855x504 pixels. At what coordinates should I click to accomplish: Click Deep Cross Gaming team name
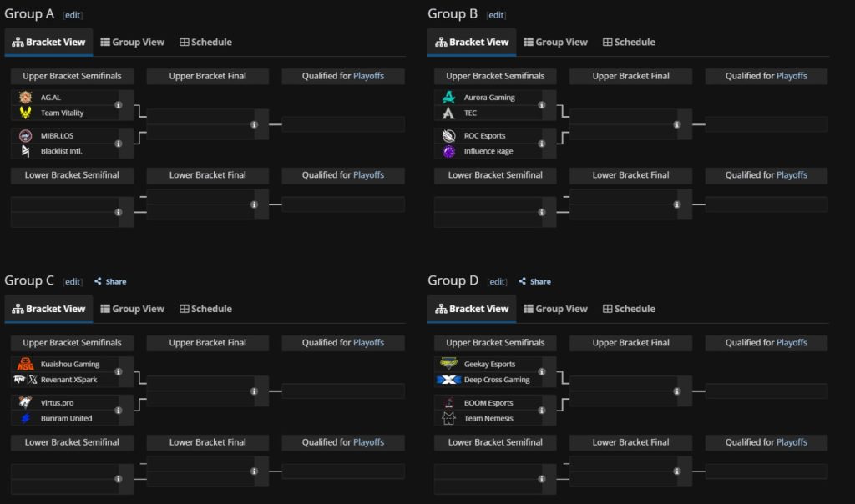tap(497, 379)
